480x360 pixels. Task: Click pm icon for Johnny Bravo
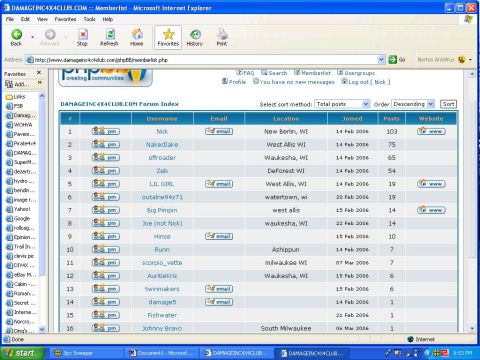click(106, 328)
